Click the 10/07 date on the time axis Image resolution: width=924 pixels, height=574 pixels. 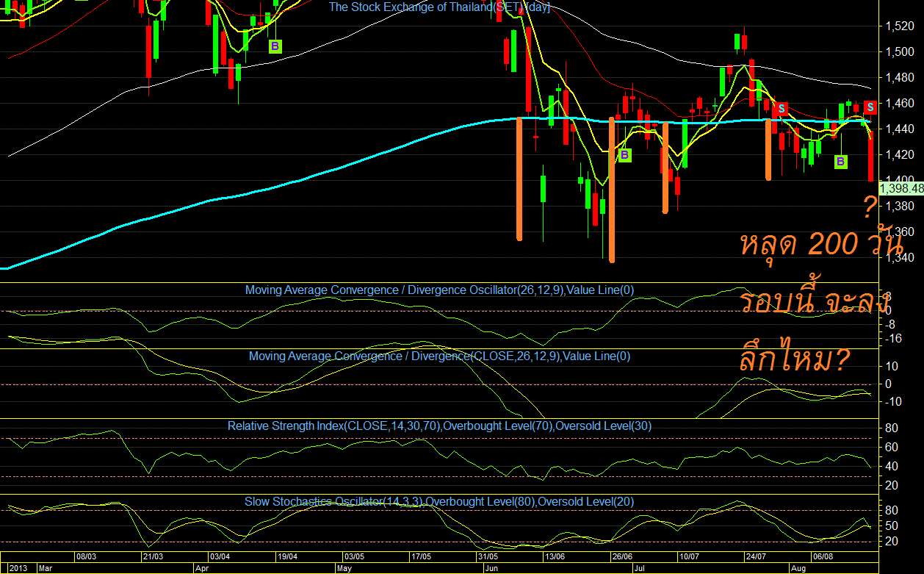pos(689,557)
